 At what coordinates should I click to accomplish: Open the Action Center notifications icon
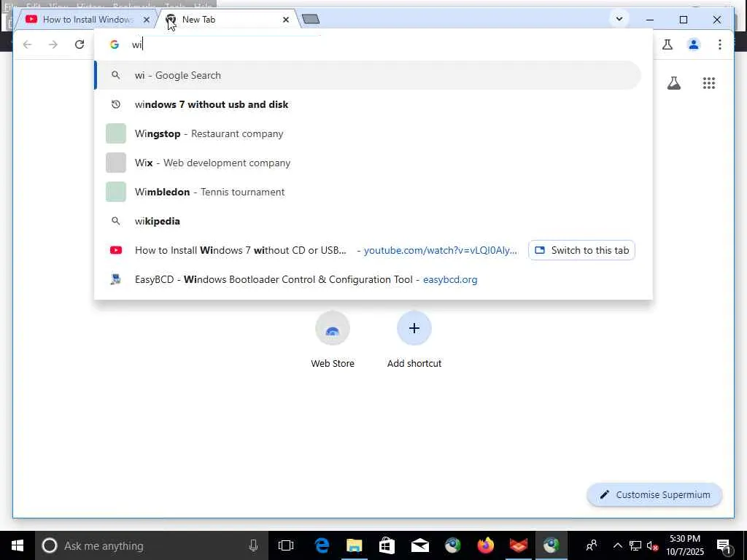point(724,545)
